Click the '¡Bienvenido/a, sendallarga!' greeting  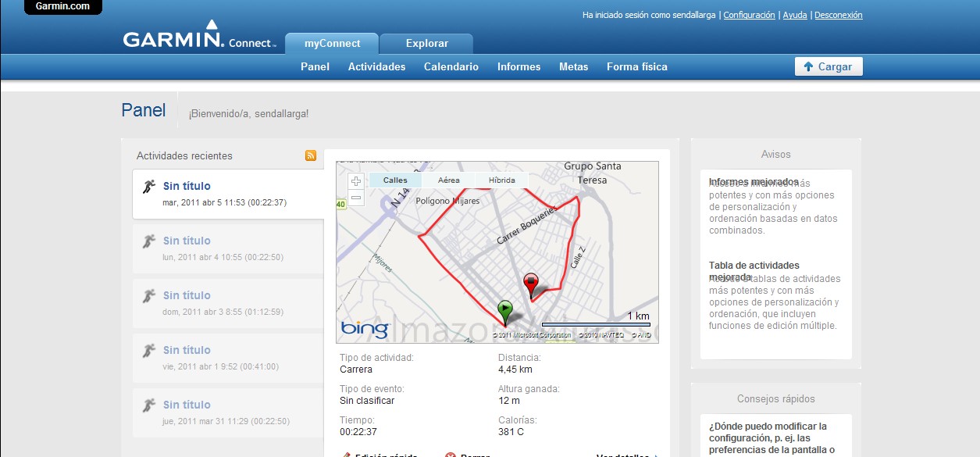248,114
